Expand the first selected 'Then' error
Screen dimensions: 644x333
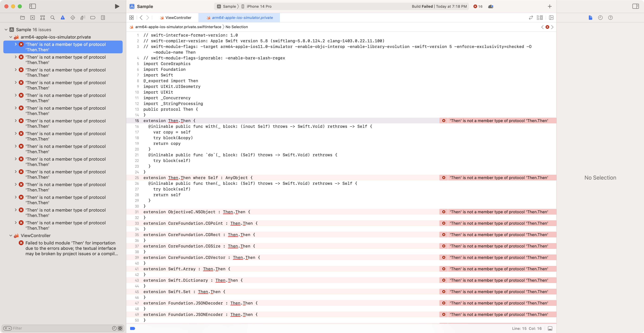tap(16, 44)
